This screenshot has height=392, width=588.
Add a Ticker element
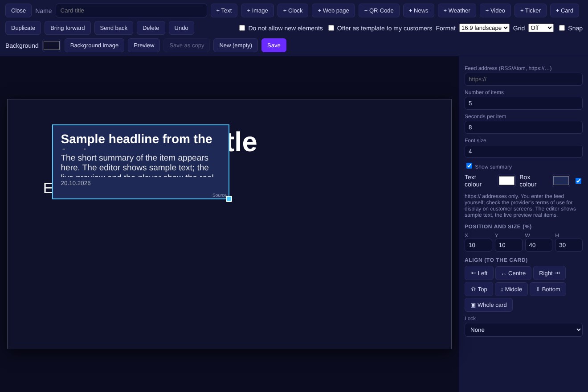point(531,11)
